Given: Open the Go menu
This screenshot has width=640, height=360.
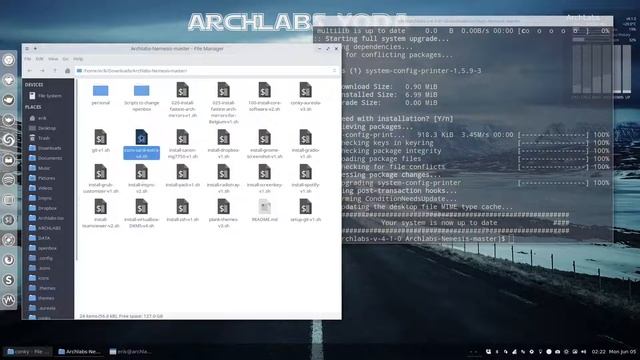Looking at the screenshot, I should (x=65, y=59).
